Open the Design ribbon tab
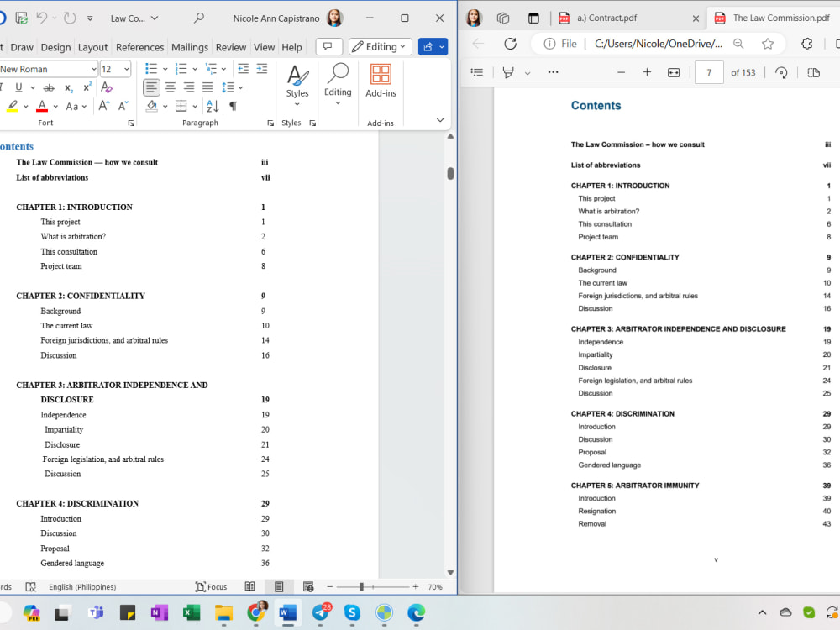Viewport: 840px width, 630px height. (x=55, y=47)
